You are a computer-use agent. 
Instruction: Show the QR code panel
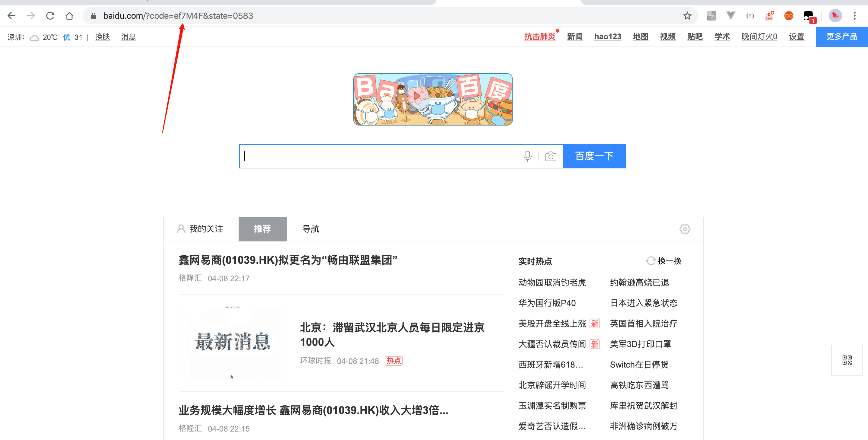pos(847,360)
